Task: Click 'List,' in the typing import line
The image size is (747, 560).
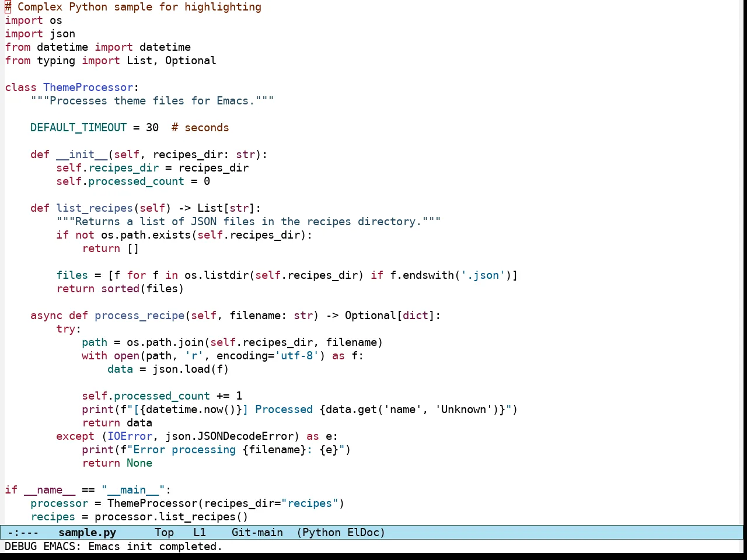Action: pyautogui.click(x=142, y=61)
